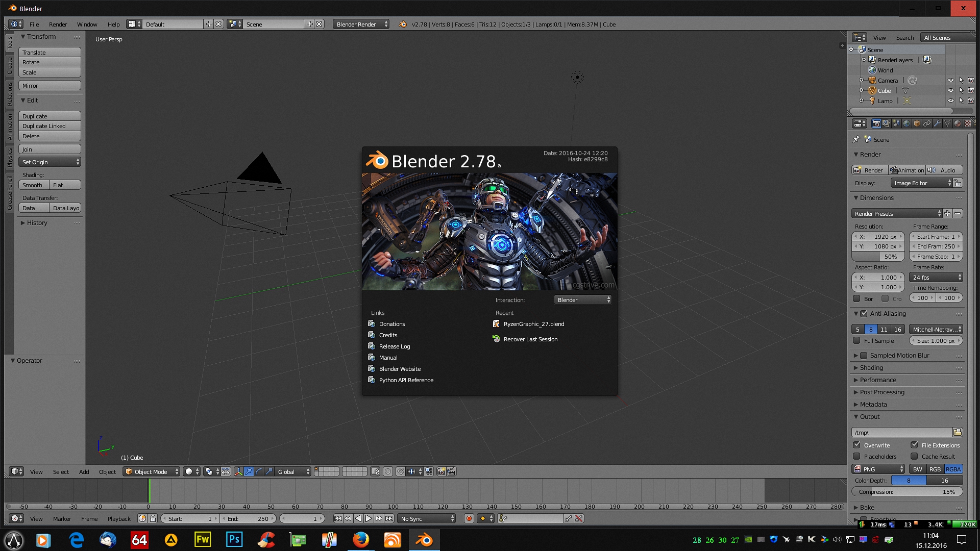Image resolution: width=980 pixels, height=551 pixels.
Task: Click the auto keyframe record button
Action: (469, 519)
